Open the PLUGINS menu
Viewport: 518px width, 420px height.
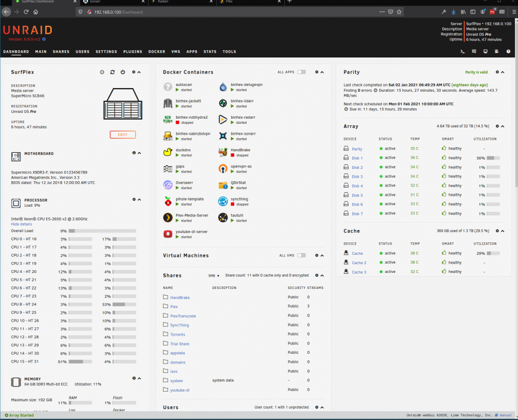pyautogui.click(x=133, y=52)
